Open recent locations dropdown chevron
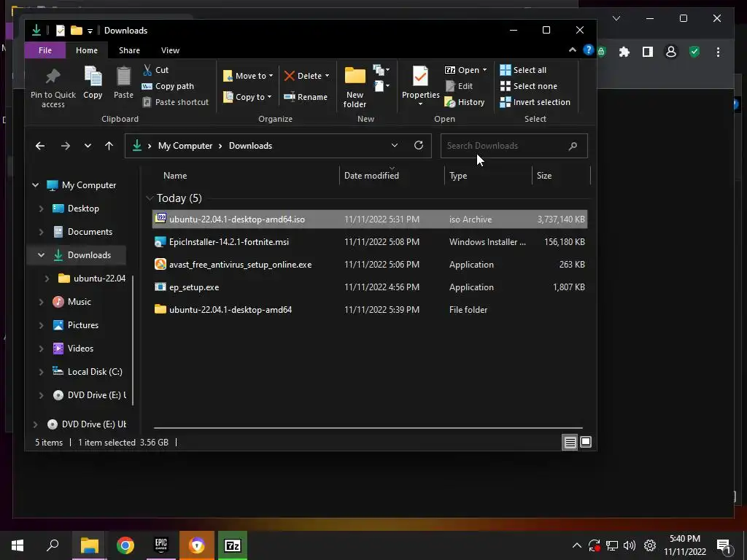This screenshot has width=747, height=560. click(x=88, y=146)
